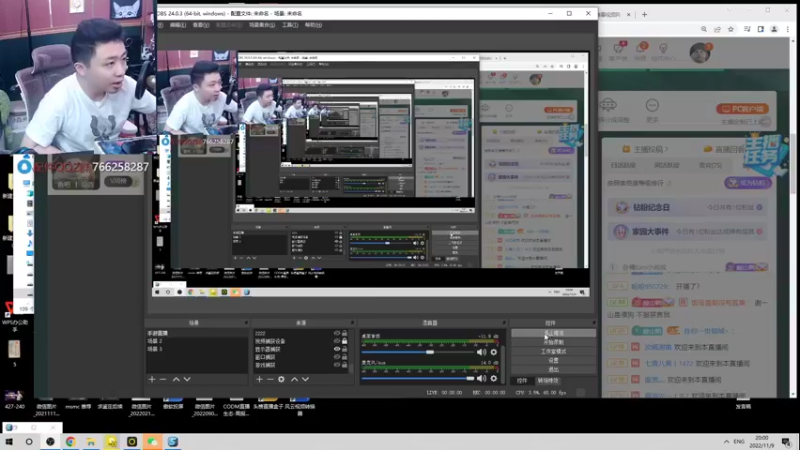This screenshot has height=450, width=800.
Task: Click the 开始录制 button in OBS controls
Action: click(553, 342)
